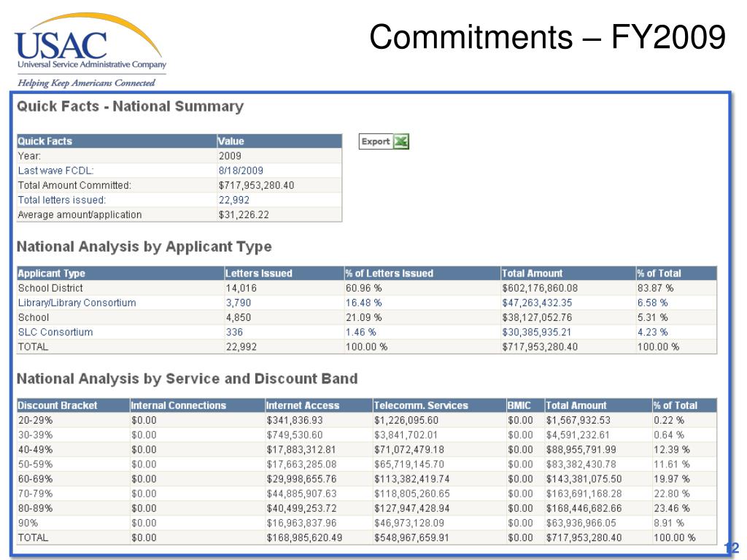Click the Quick Facts column header
747x560 pixels.
[x=117, y=141]
